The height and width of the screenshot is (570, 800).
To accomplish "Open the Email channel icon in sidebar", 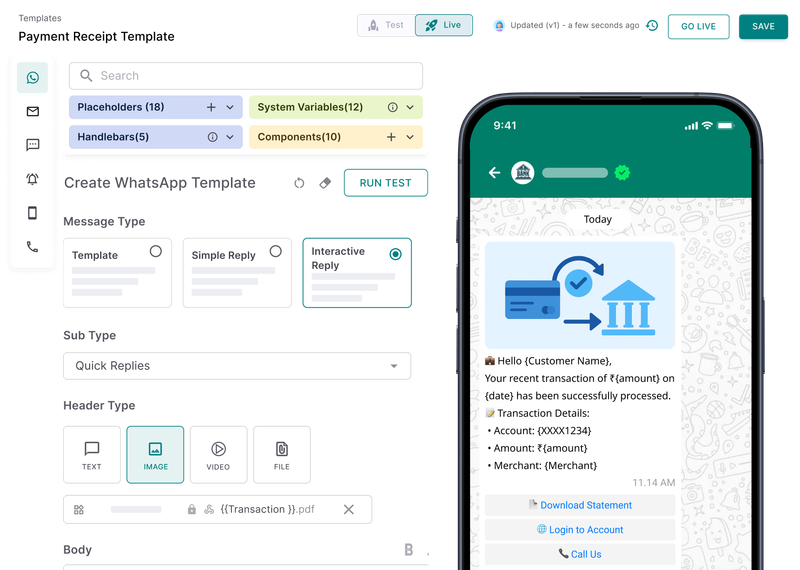I will (33, 112).
